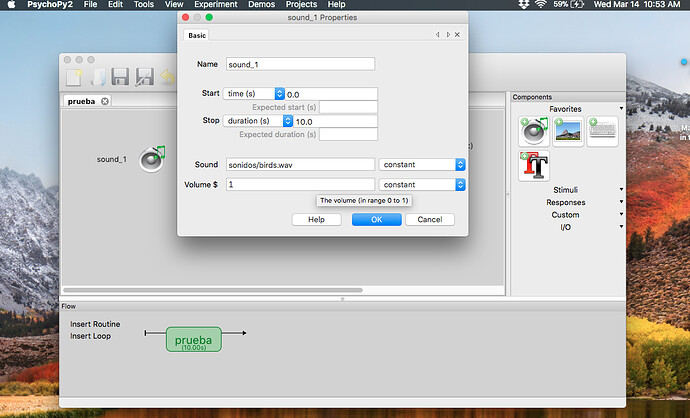Click the Expected start (s) field
The height and width of the screenshot is (418, 690).
[x=348, y=107]
